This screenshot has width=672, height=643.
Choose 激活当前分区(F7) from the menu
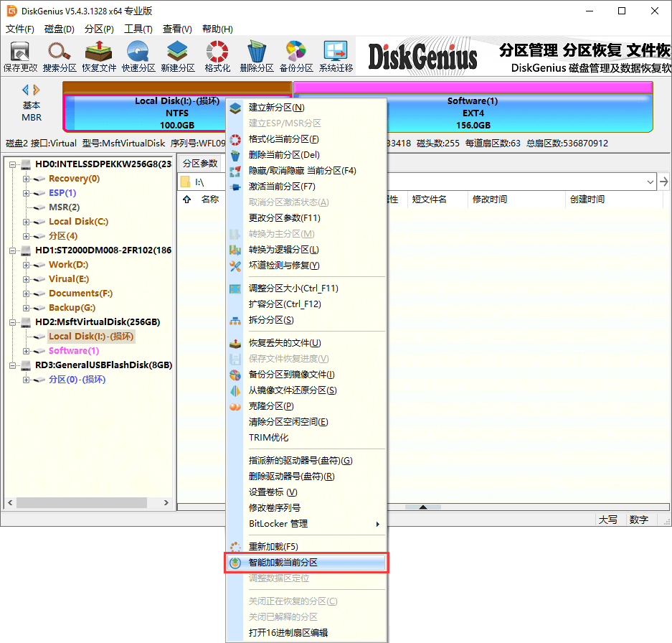pos(307,187)
